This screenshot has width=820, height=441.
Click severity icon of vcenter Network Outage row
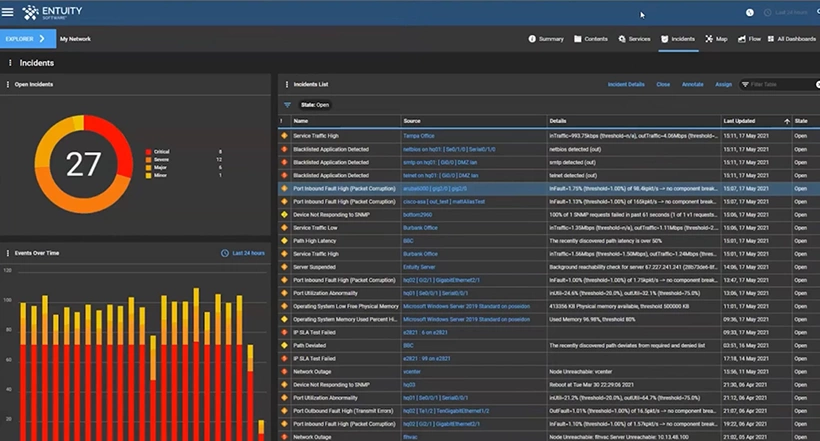pos(284,371)
